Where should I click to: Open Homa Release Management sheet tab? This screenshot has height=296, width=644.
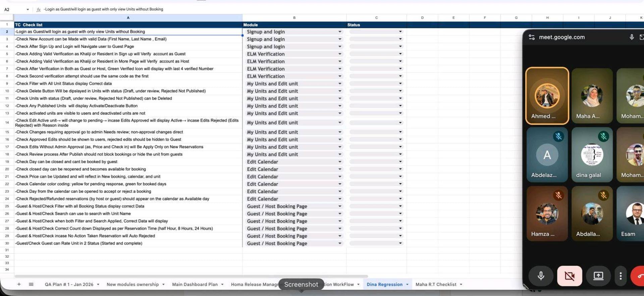click(x=255, y=284)
